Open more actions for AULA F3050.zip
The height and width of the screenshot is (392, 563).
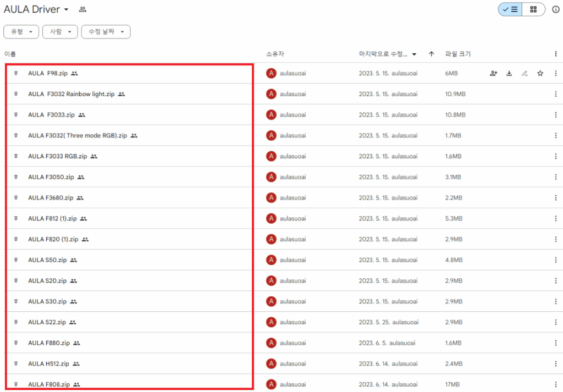[x=555, y=177]
